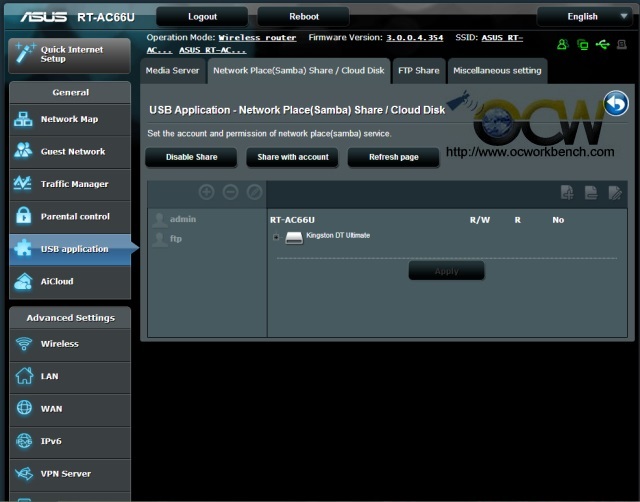Click the Wireless router operation mode link

[x=257, y=38]
